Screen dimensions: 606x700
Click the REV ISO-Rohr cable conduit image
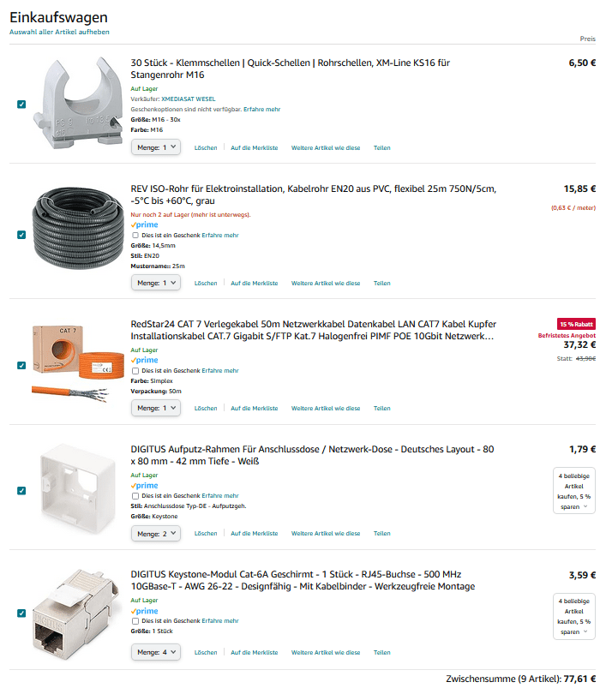coord(78,229)
